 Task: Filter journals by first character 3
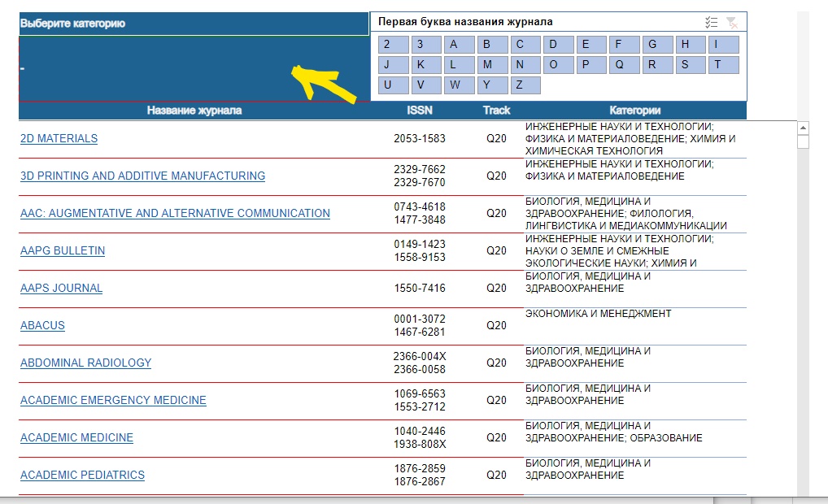tap(426, 45)
